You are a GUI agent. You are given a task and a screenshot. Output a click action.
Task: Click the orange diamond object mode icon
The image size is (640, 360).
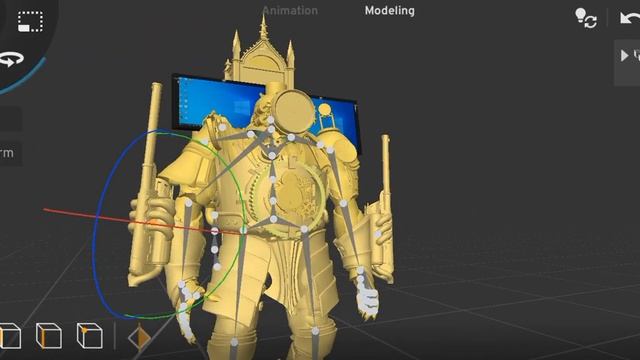[x=139, y=338]
